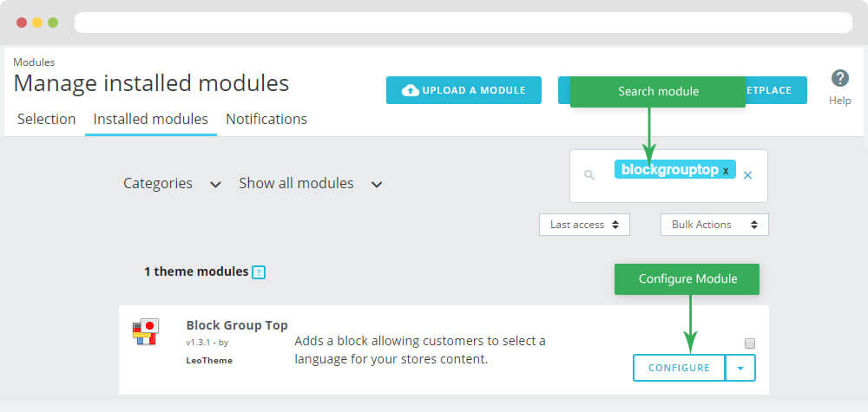
Task: Open the Last access sort dropdown
Action: coord(584,225)
